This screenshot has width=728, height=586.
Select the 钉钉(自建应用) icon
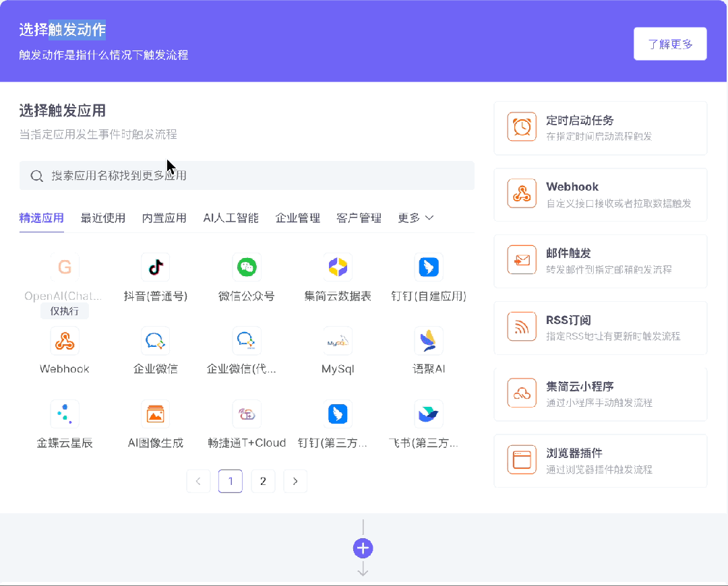point(429,267)
